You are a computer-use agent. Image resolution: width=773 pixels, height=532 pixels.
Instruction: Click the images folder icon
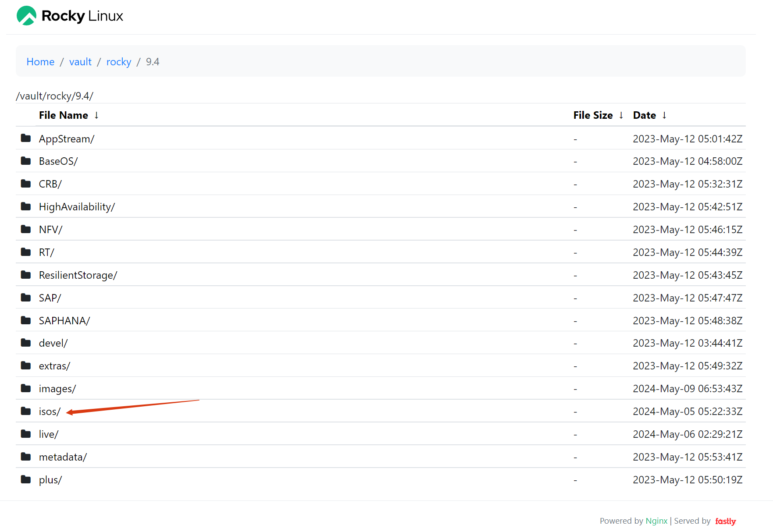point(26,388)
